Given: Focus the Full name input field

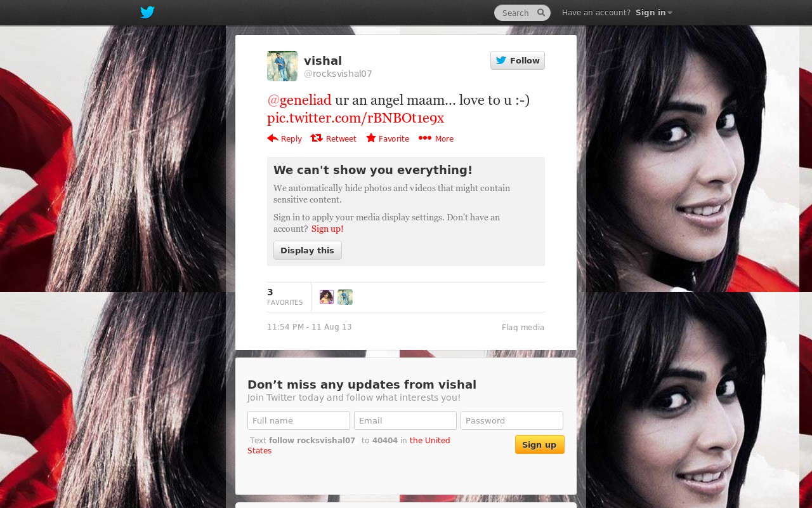Looking at the screenshot, I should coord(299,420).
